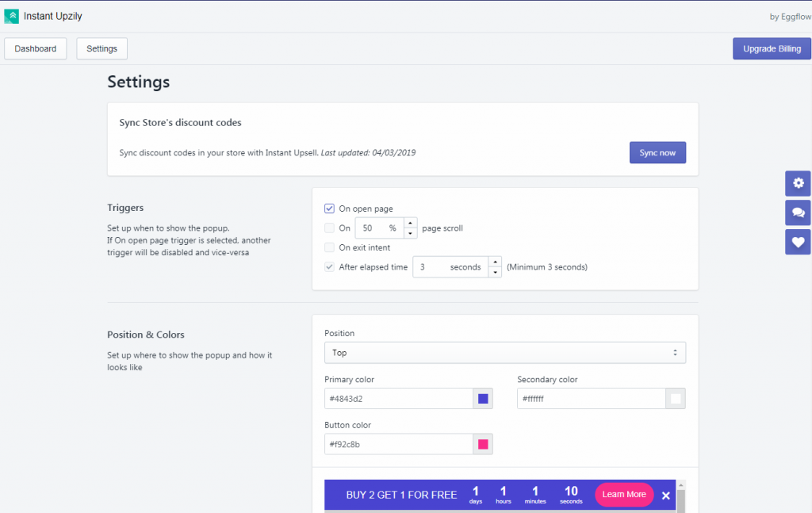Click the Last updated: 04/03/2019 text
812x513 pixels.
point(368,153)
